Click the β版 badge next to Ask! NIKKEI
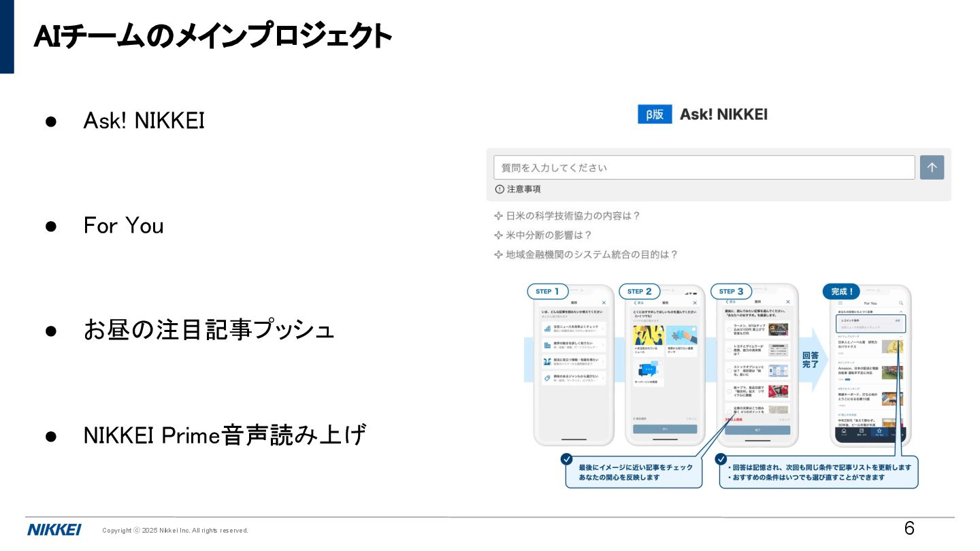The width and height of the screenshot is (980, 551). click(x=655, y=114)
